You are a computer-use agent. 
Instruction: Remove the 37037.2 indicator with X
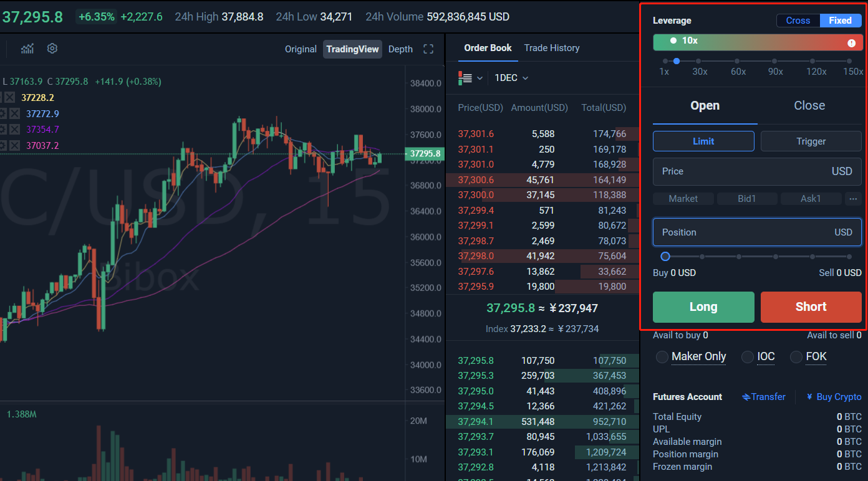pyautogui.click(x=14, y=146)
